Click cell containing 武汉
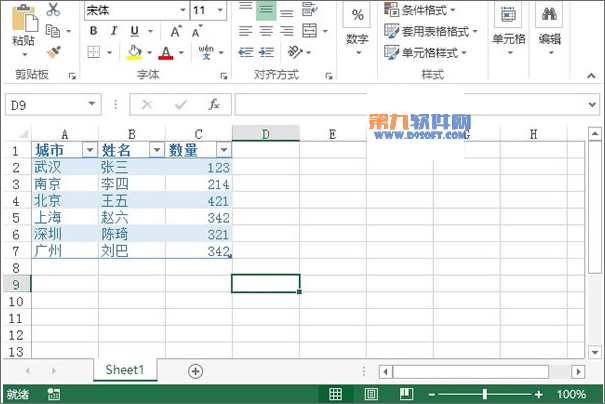 pos(65,167)
